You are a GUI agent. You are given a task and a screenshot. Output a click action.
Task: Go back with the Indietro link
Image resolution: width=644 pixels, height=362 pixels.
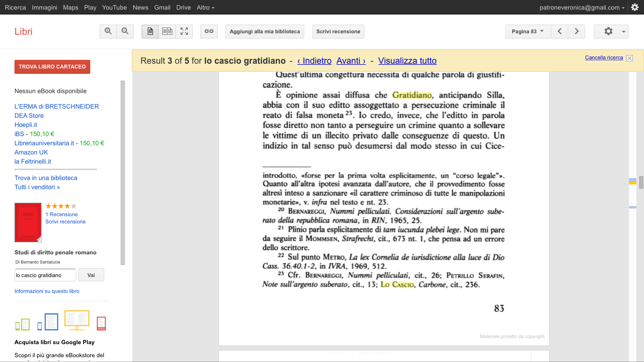pos(314,61)
